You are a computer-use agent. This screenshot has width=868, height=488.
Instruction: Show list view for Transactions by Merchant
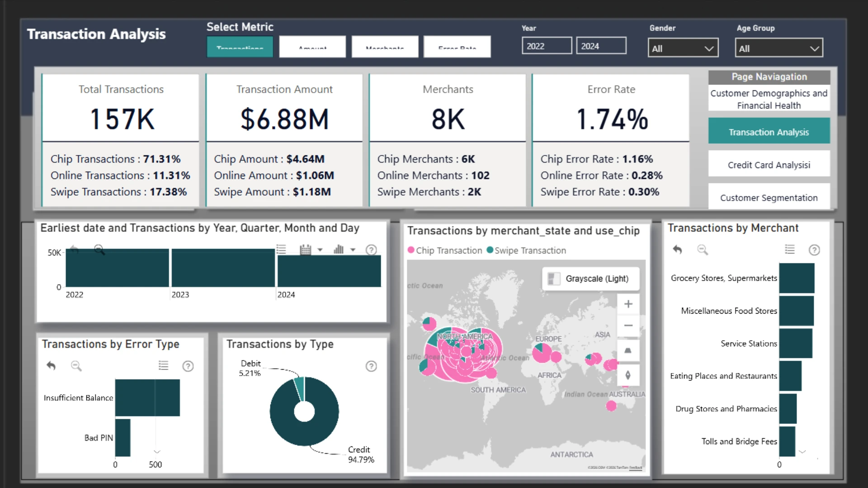click(790, 249)
